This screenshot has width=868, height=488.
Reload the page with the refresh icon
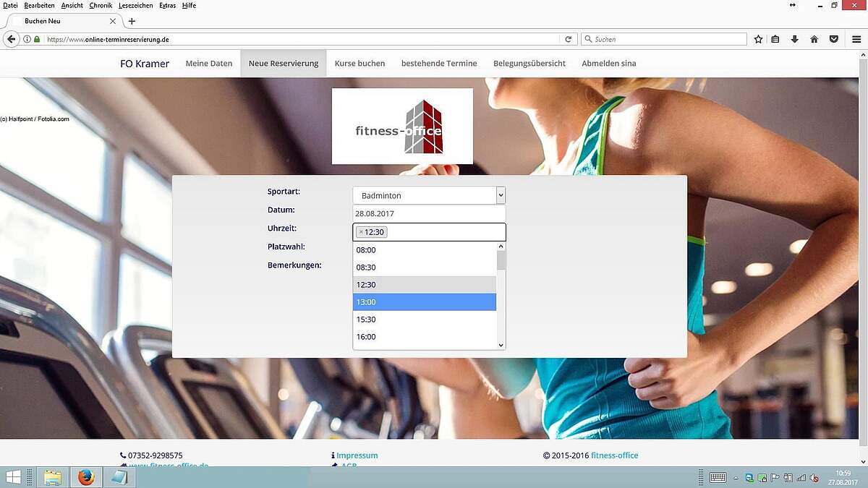(569, 39)
